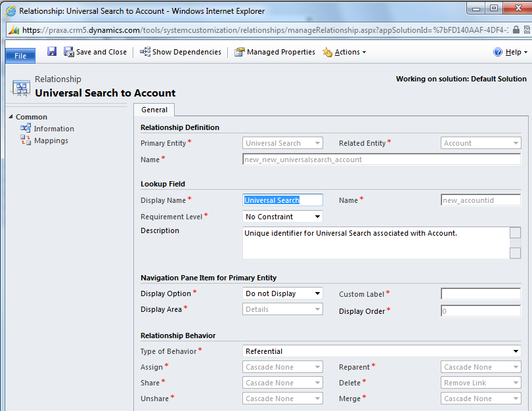This screenshot has width=532, height=411.
Task: Open the Display Option dropdown
Action: click(x=282, y=293)
